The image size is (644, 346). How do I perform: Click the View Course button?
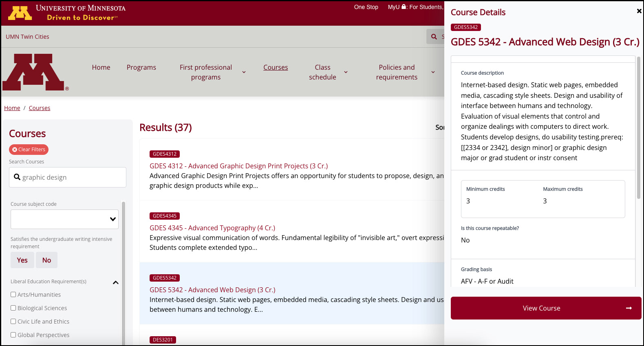546,308
